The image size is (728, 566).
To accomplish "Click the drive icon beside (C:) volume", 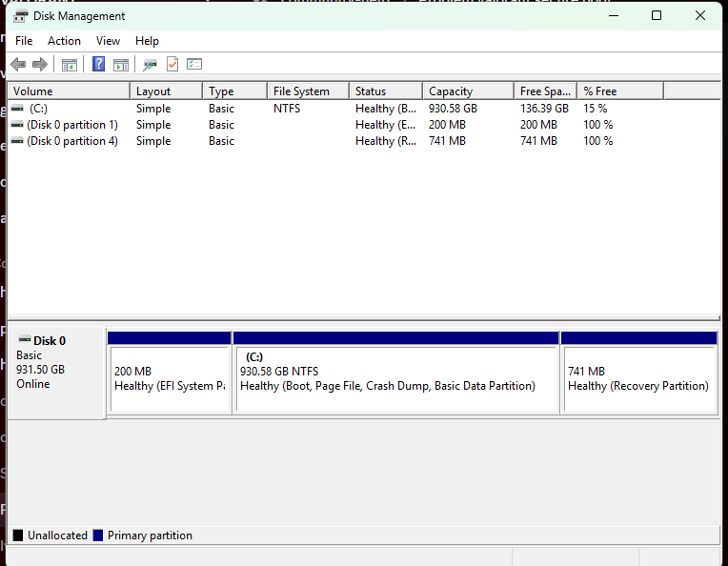I will (17, 109).
